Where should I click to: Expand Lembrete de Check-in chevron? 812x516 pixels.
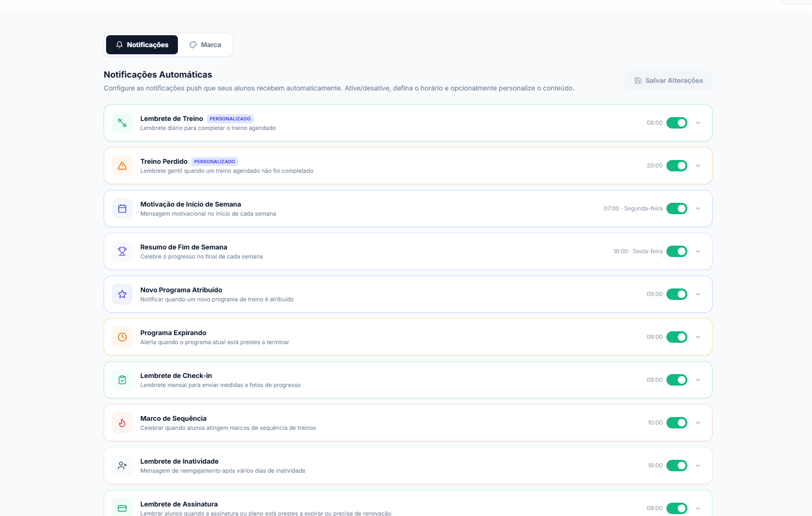(698, 380)
